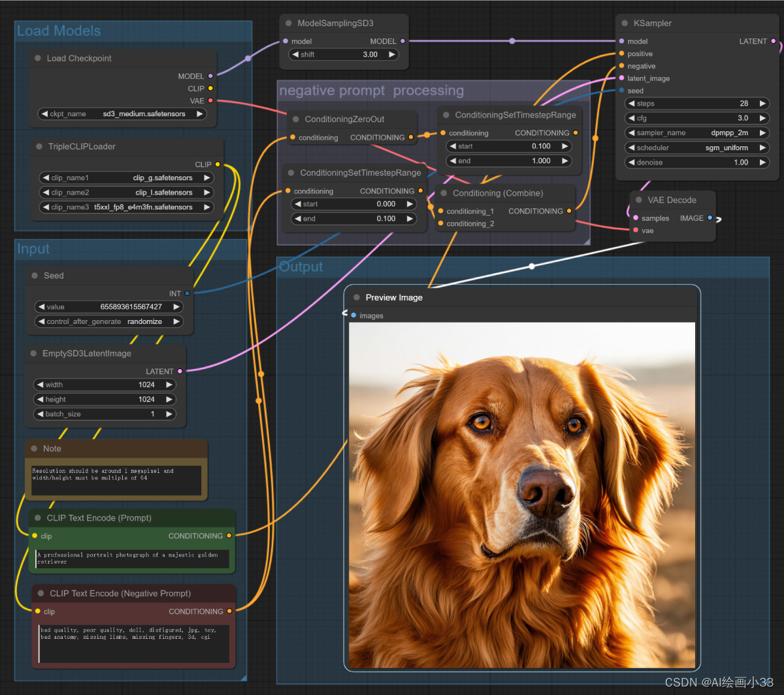Click the golden retriever preview image

pyautogui.click(x=522, y=495)
